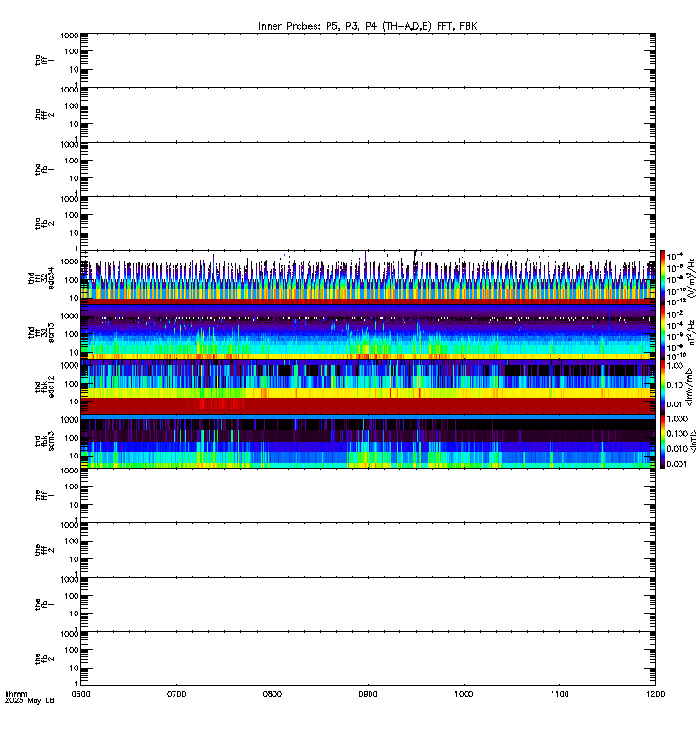The image size is (700, 747).
Task: Click the '0.10' tick on the <|mV/m|> color bar
Action: click(675, 385)
